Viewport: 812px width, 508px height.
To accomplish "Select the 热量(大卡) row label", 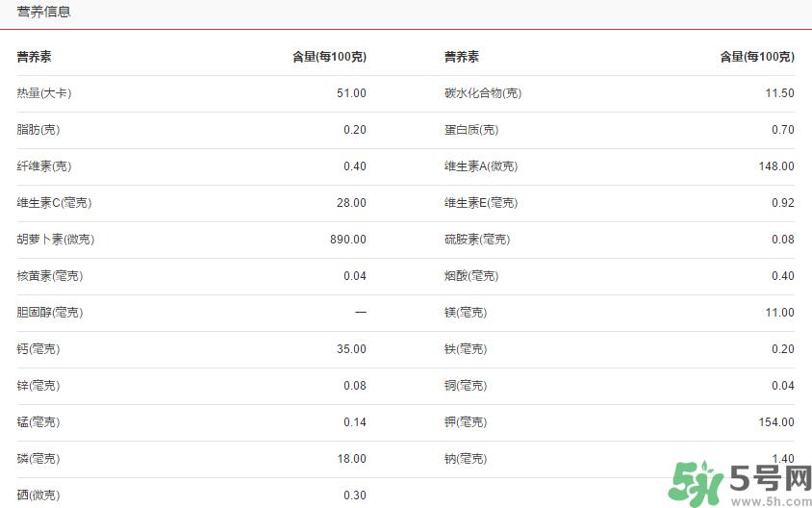I will pos(44,93).
